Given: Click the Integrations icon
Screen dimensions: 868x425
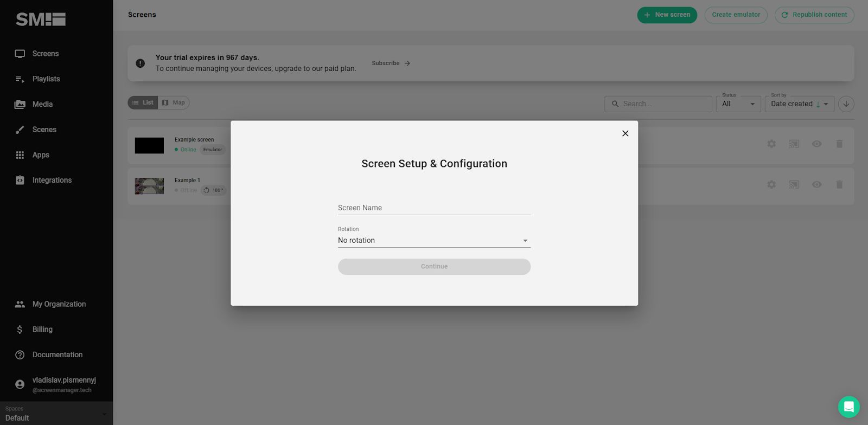Looking at the screenshot, I should (x=20, y=180).
